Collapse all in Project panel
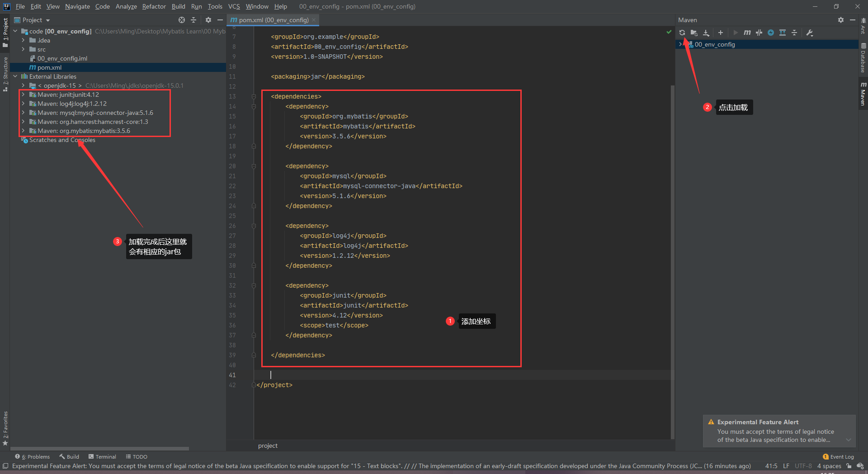 (193, 20)
